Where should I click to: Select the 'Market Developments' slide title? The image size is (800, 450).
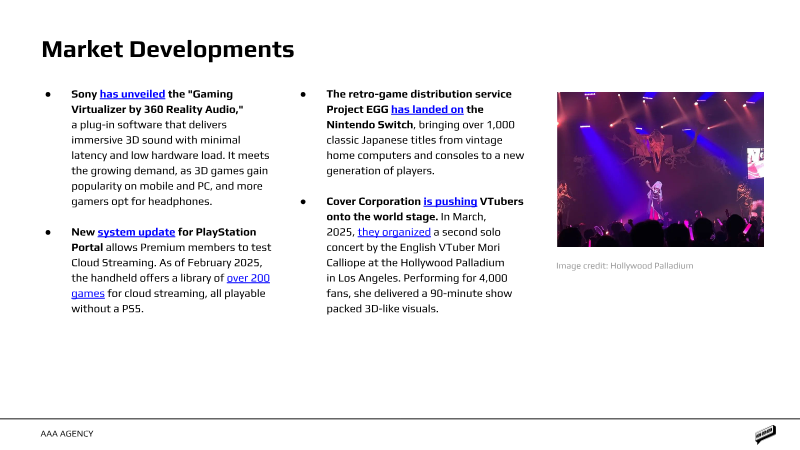pos(168,49)
